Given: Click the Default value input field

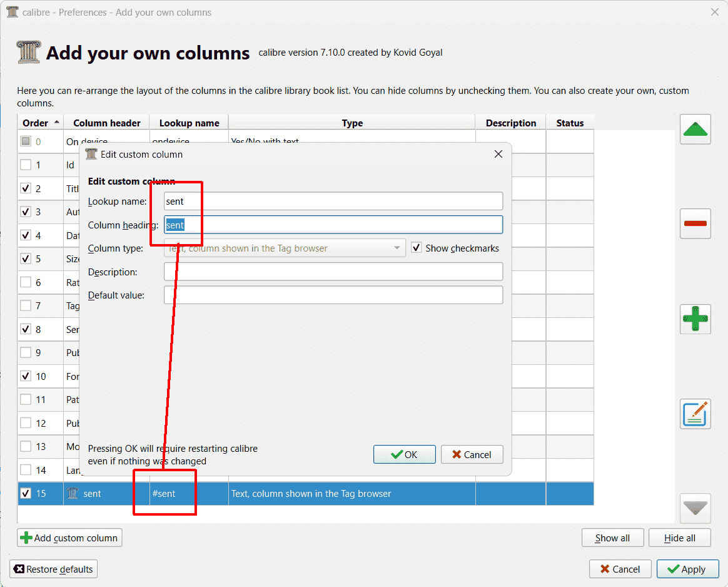Looking at the screenshot, I should [x=333, y=295].
